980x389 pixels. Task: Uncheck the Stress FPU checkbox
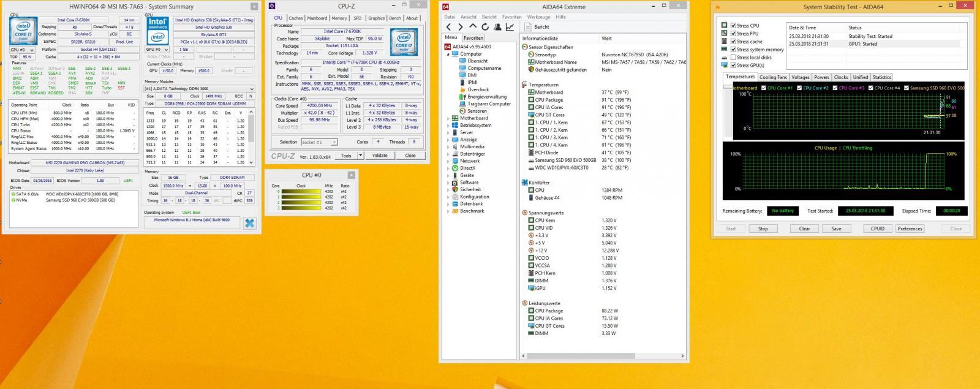pyautogui.click(x=733, y=34)
